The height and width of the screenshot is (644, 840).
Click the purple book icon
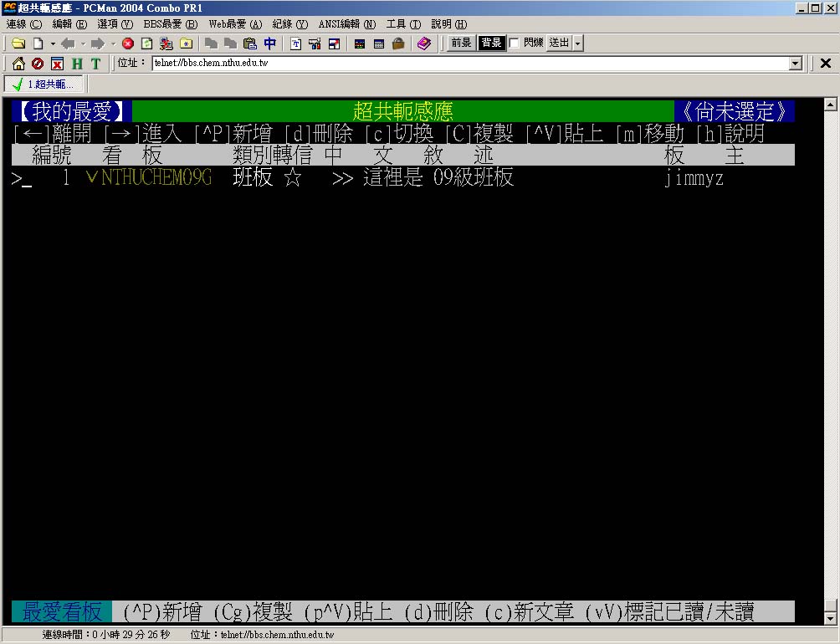pyautogui.click(x=423, y=43)
